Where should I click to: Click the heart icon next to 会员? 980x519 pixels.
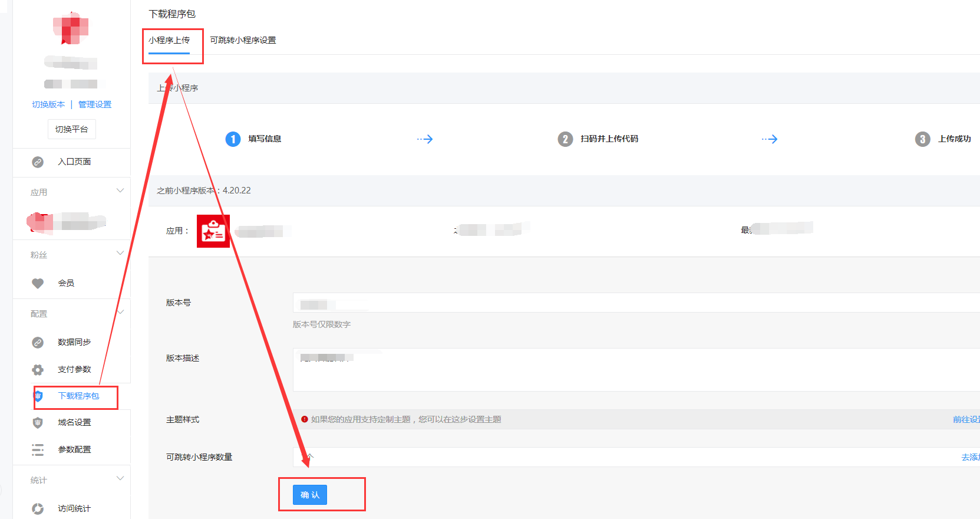(38, 284)
